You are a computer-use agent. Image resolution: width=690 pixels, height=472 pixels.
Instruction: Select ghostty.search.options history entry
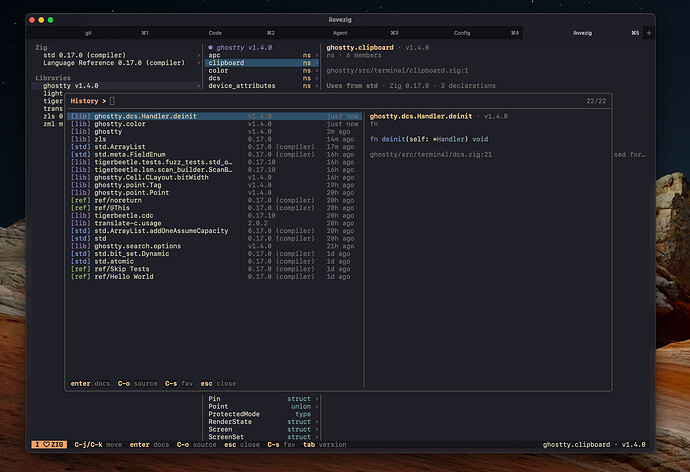214,246
